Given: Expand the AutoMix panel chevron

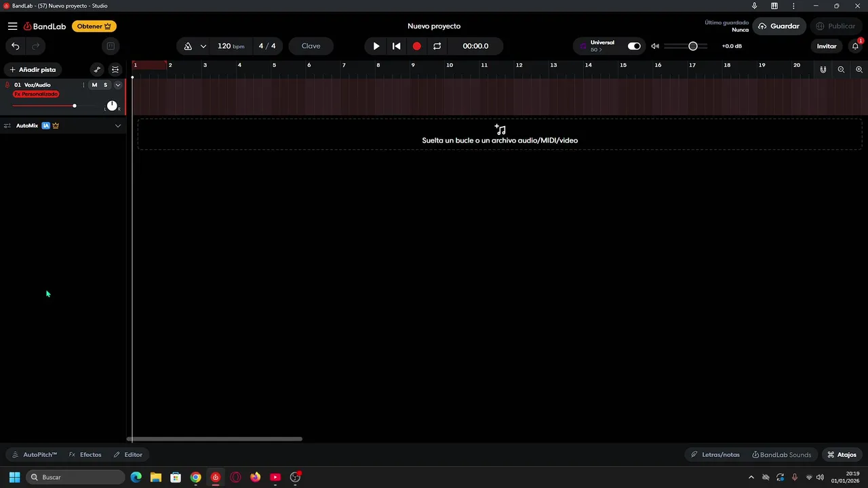Looking at the screenshot, I should 117,125.
